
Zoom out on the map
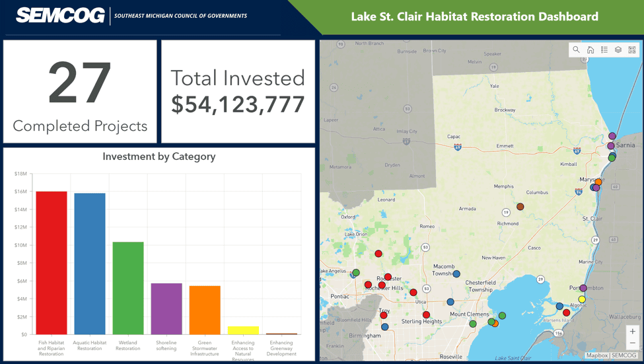[x=632, y=344]
